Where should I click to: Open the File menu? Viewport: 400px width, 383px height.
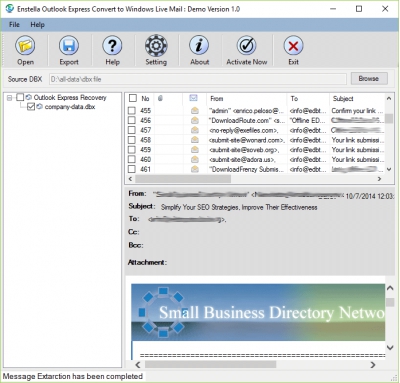point(14,25)
